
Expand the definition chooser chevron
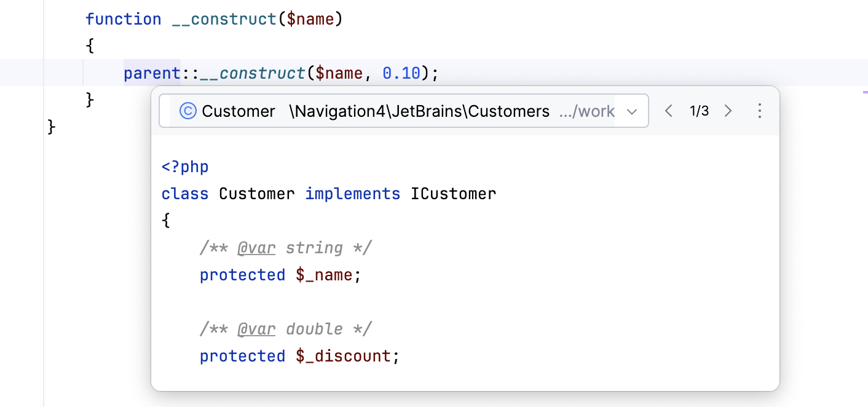(631, 111)
